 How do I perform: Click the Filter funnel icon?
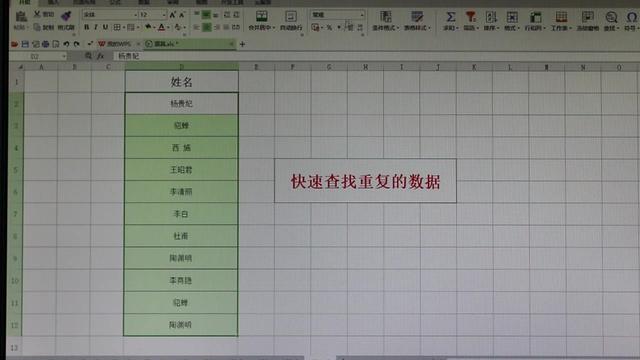471,17
